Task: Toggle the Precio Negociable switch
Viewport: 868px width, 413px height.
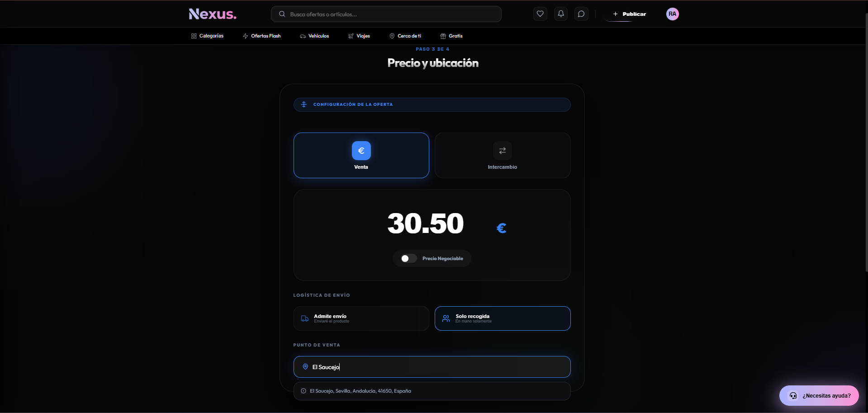Action: (x=408, y=258)
